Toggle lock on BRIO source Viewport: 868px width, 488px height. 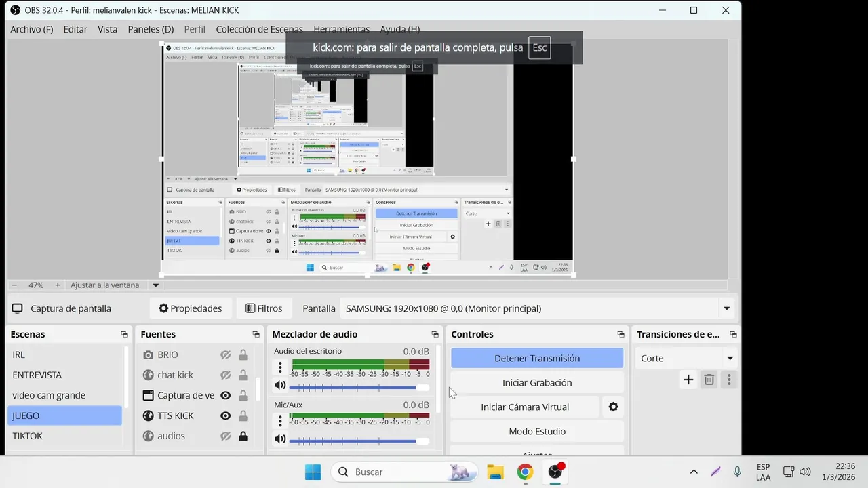click(x=243, y=354)
